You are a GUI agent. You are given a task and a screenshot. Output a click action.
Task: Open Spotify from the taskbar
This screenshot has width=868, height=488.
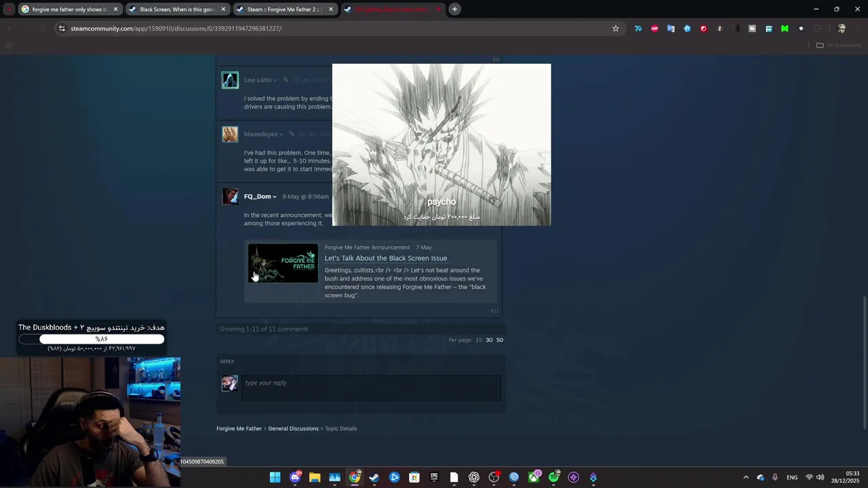(x=554, y=477)
